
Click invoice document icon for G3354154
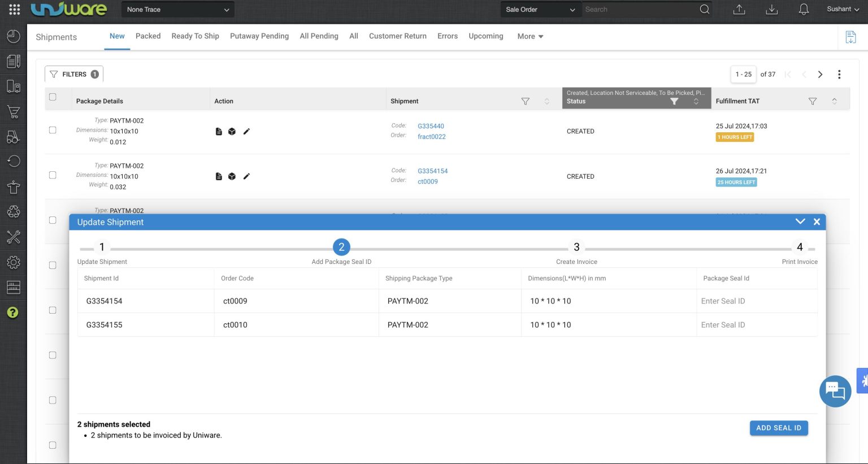click(x=219, y=176)
